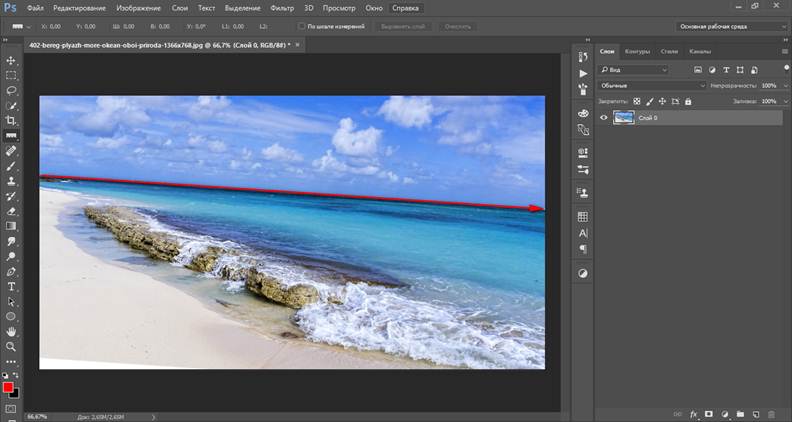The height and width of the screenshot is (422, 792).
Task: Click the lock all layer icon
Action: click(689, 101)
